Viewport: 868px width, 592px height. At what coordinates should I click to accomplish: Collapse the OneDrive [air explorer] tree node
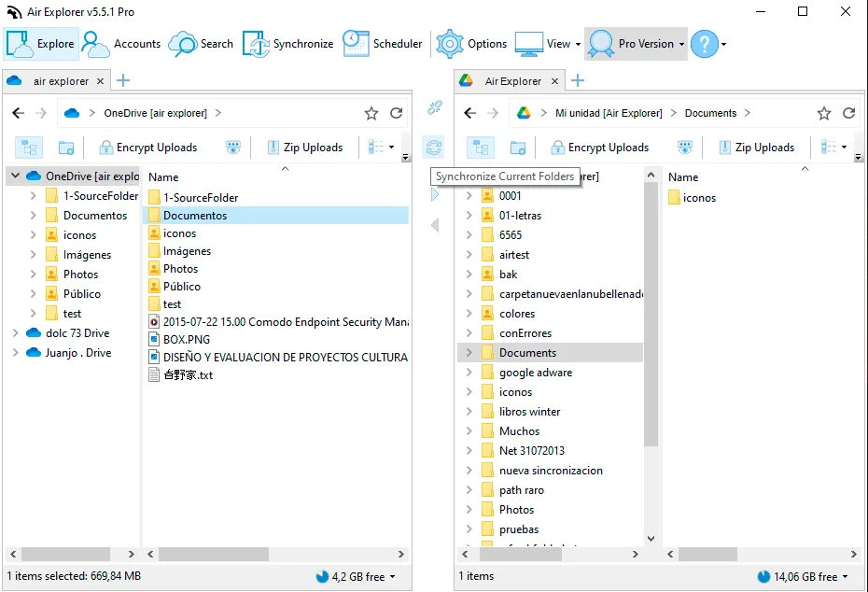pyautogui.click(x=16, y=176)
